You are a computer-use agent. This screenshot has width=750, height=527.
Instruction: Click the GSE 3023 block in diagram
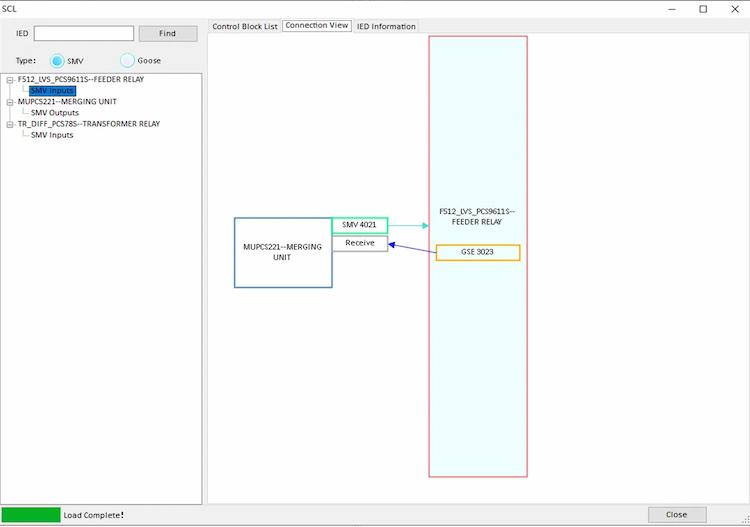tap(478, 253)
